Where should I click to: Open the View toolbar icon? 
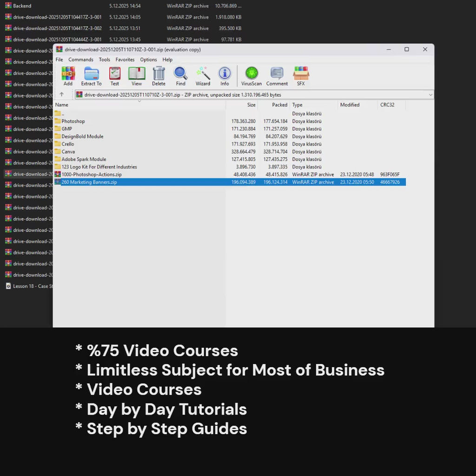coord(137,76)
